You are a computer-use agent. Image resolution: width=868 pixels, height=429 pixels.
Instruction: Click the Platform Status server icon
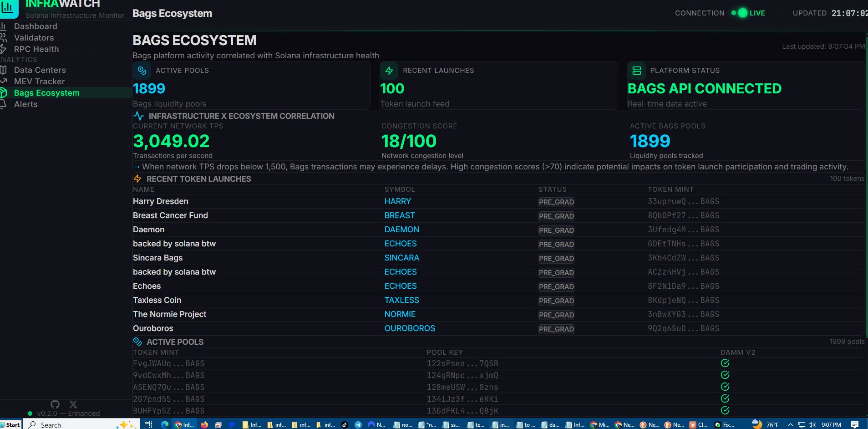point(637,71)
